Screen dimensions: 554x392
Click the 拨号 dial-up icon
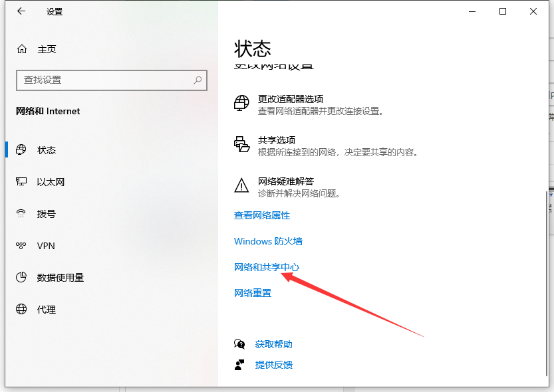(x=22, y=214)
